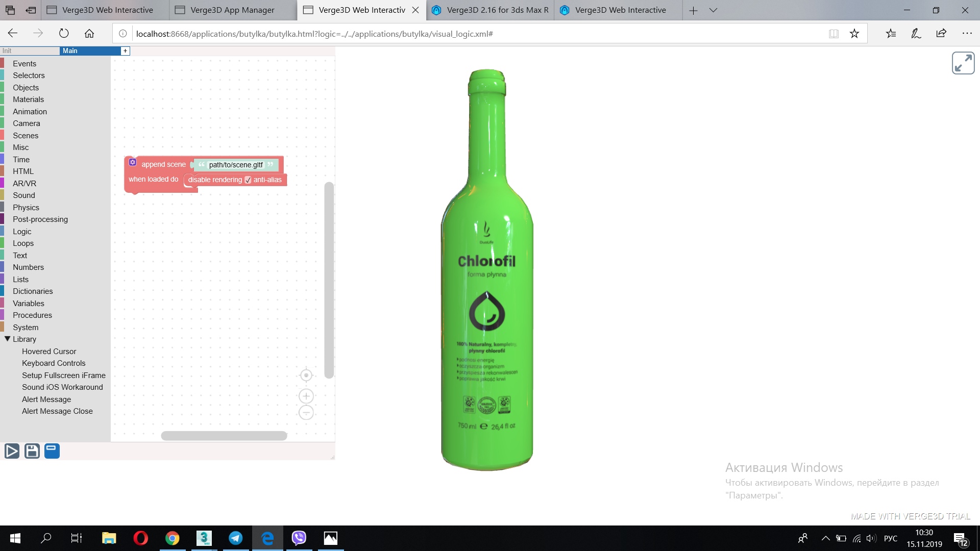Open the Selectors puzzle category
980x551 pixels.
click(29, 76)
